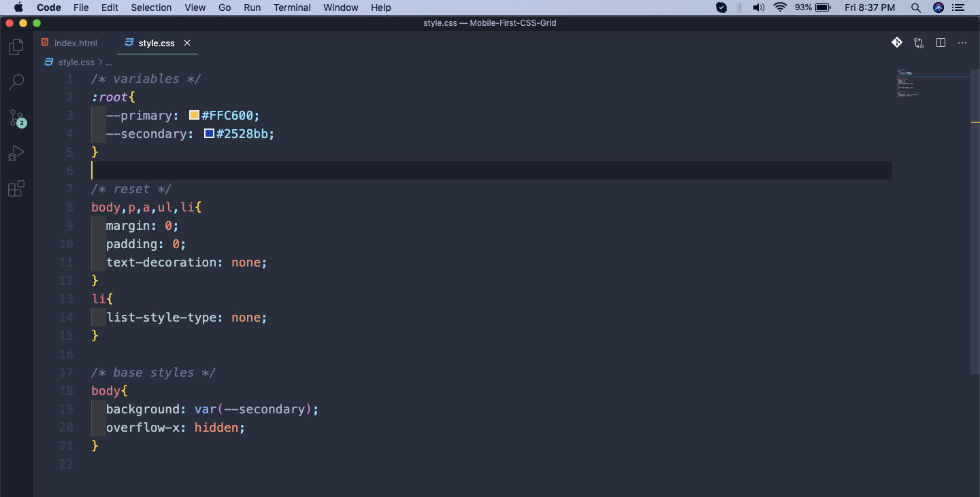980x497 pixels.
Task: Click the 'margin: 0;' declaration
Action: tap(142, 225)
